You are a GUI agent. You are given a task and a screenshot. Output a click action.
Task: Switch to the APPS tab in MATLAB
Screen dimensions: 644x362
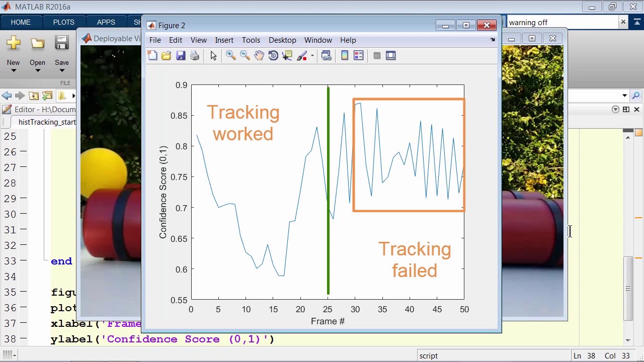[x=106, y=22]
